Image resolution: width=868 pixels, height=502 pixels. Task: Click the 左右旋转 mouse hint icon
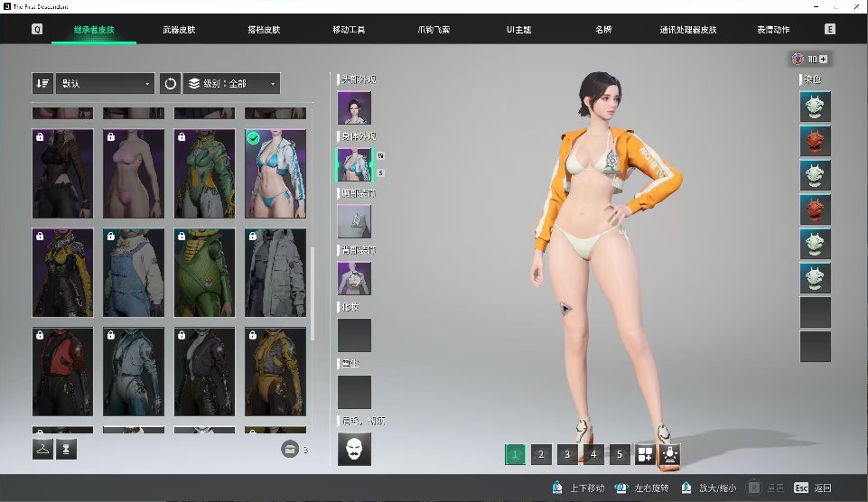[x=621, y=487]
